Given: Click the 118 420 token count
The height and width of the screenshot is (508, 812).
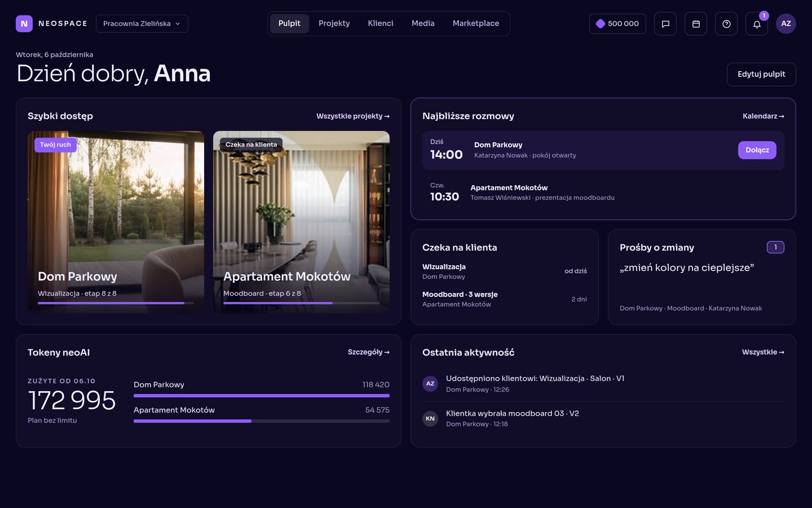Looking at the screenshot, I should click(x=376, y=384).
